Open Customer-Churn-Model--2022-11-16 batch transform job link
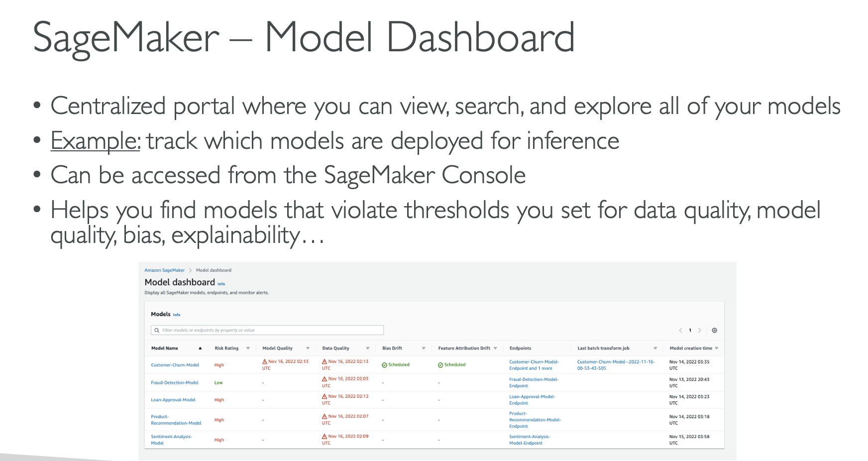This screenshot has width=868, height=461. [x=616, y=365]
